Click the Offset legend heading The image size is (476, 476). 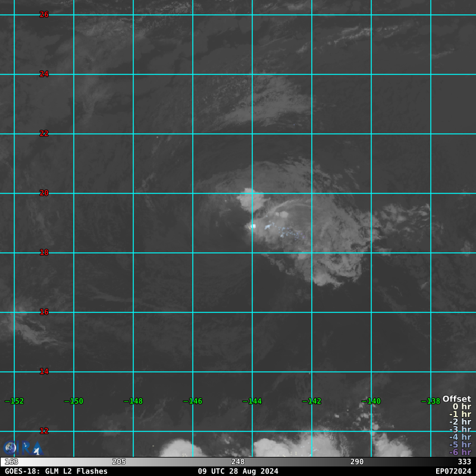(457, 399)
